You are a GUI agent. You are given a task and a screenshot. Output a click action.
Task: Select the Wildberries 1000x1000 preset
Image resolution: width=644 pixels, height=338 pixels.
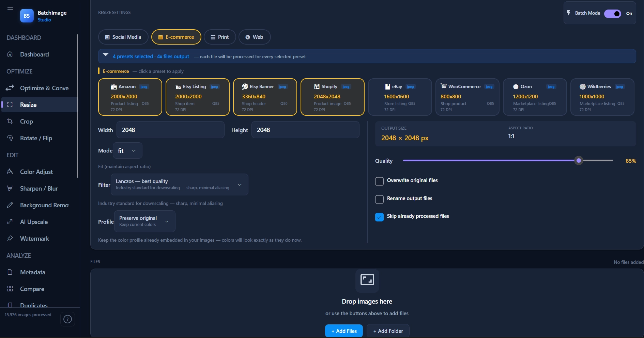tap(602, 97)
